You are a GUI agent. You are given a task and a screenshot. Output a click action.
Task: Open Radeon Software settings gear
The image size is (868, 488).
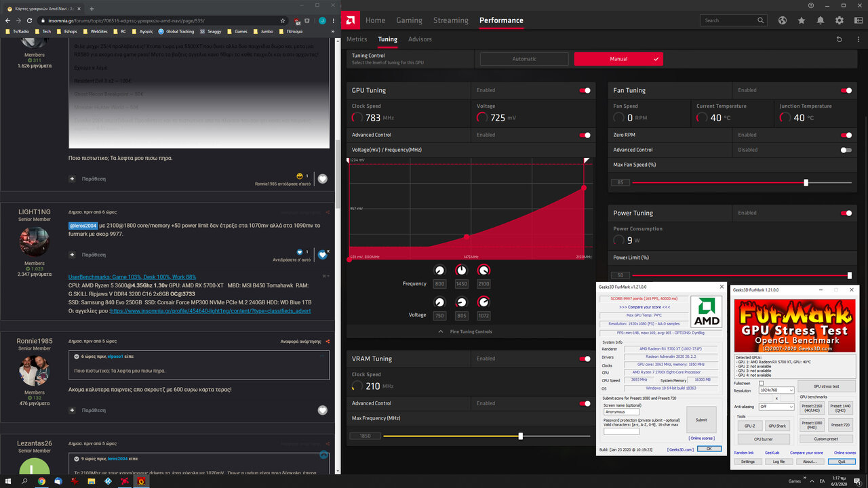point(840,20)
